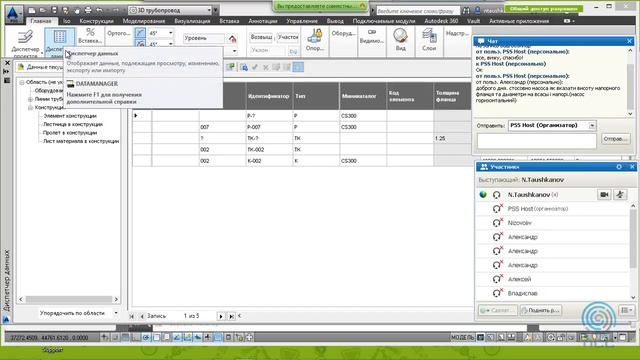Screen dimensions: 640x360
Task: Open the Аннотации ribbon tab
Action: [x=262, y=21]
